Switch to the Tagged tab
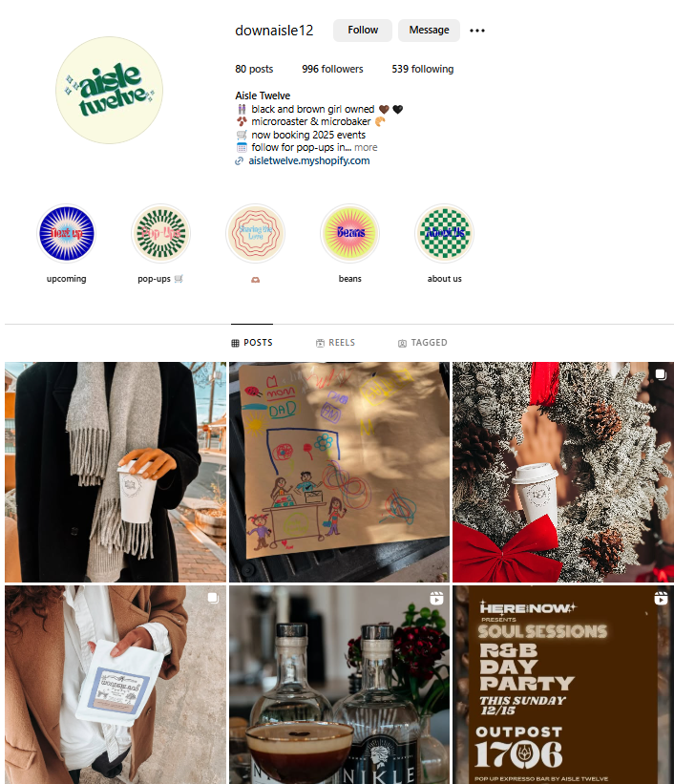Viewport: 674px width, 784px height. click(423, 343)
